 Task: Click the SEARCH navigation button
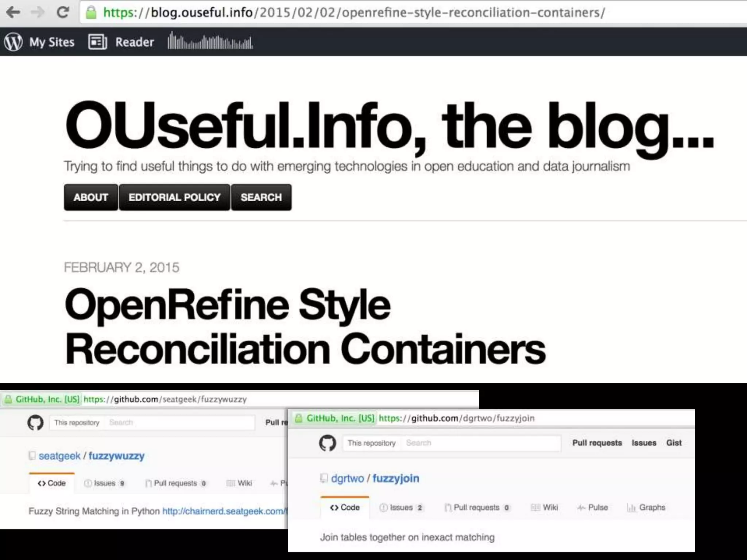(x=261, y=197)
